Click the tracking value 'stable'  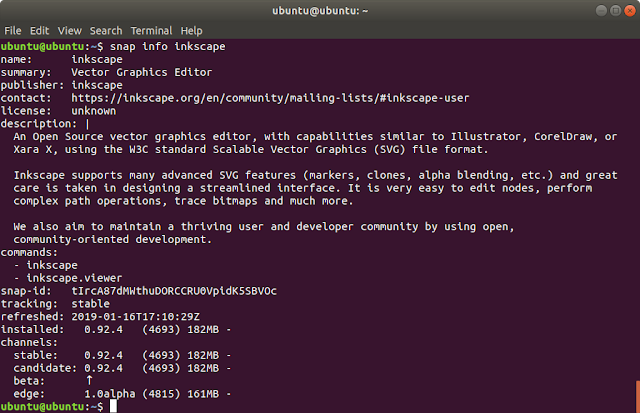click(90, 304)
